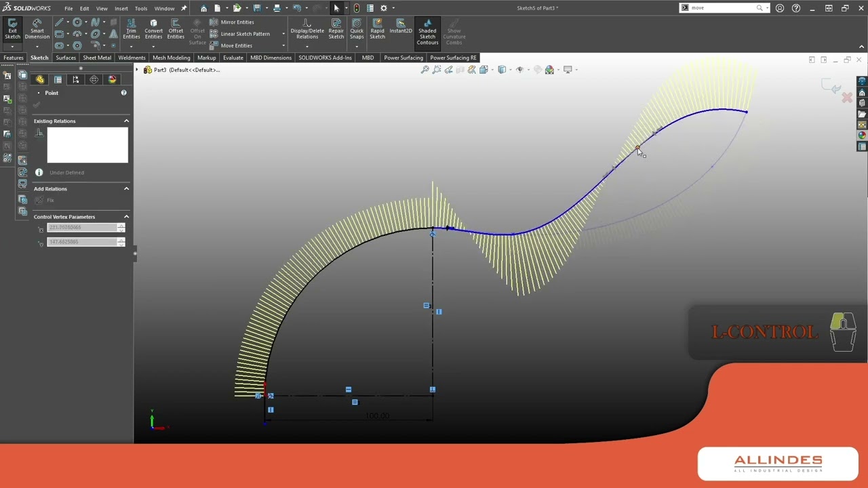This screenshot has width=868, height=488.
Task: Click Zoom to Fit in view toolbar
Action: tap(425, 70)
